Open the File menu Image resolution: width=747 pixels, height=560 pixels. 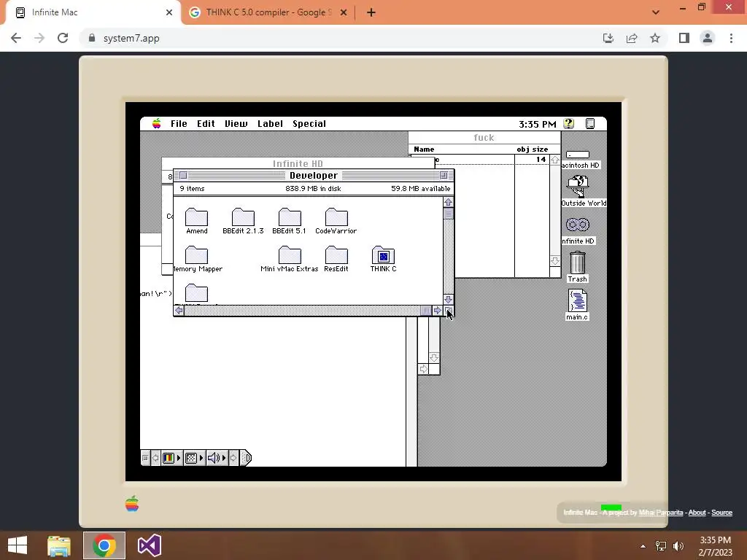coord(179,124)
